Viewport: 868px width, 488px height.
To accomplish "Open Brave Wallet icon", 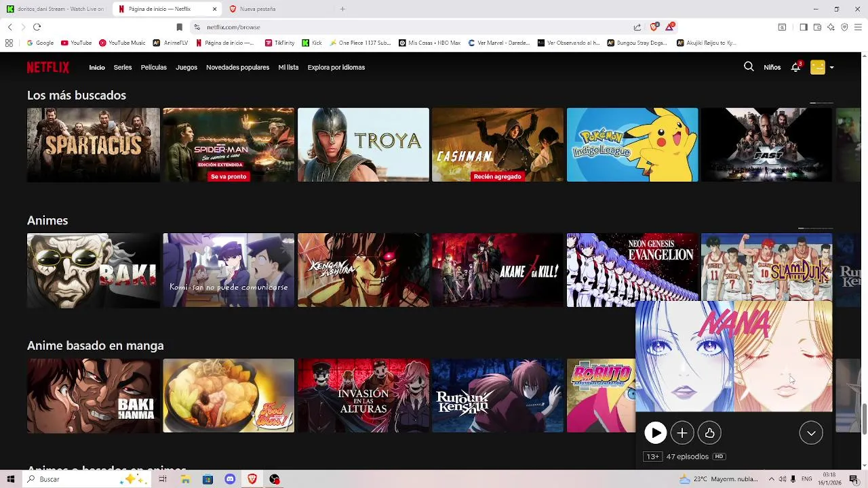I will 817,27.
